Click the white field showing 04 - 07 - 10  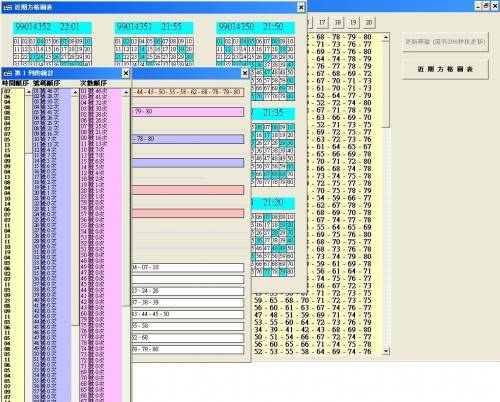click(x=188, y=267)
